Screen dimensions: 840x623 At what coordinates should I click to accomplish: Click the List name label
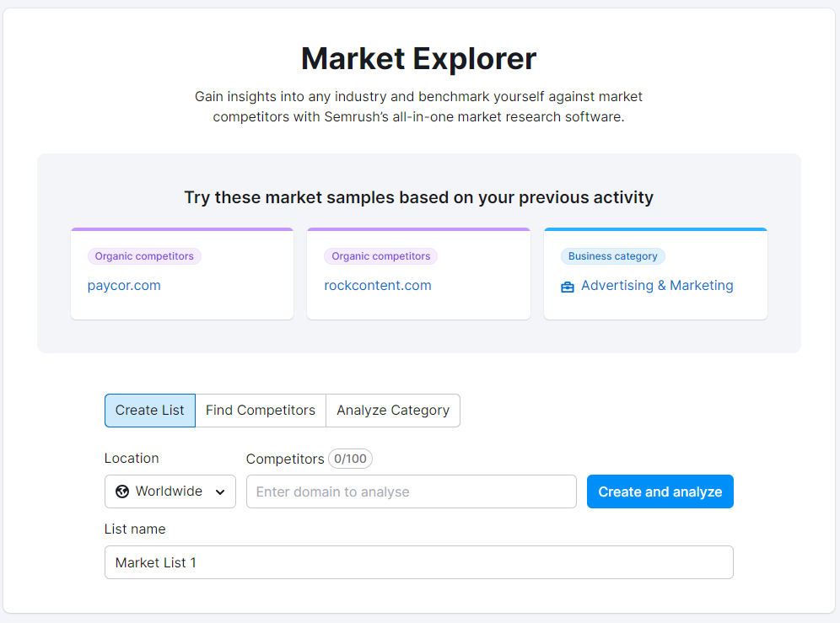pyautogui.click(x=135, y=529)
